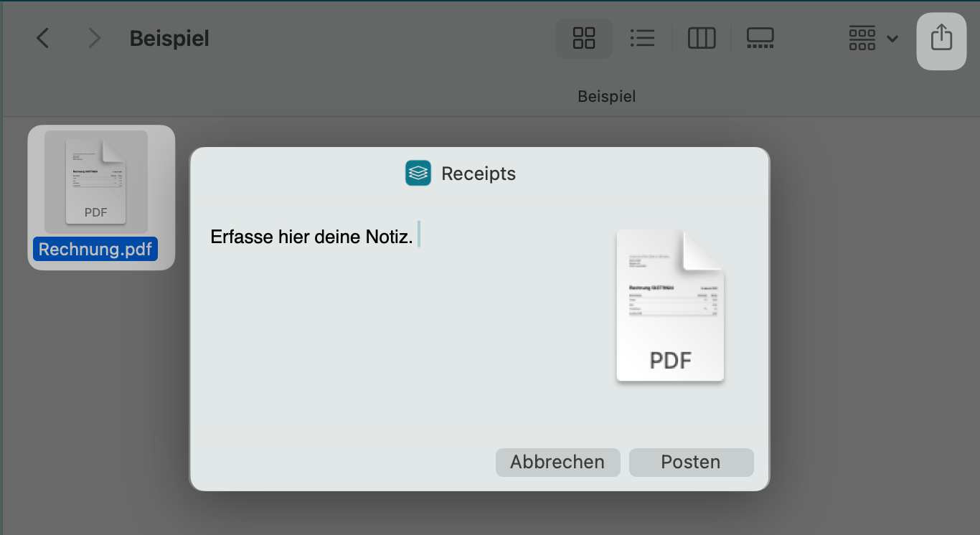Click the Share toolbar button
Screen dimensions: 980x535
[941, 38]
